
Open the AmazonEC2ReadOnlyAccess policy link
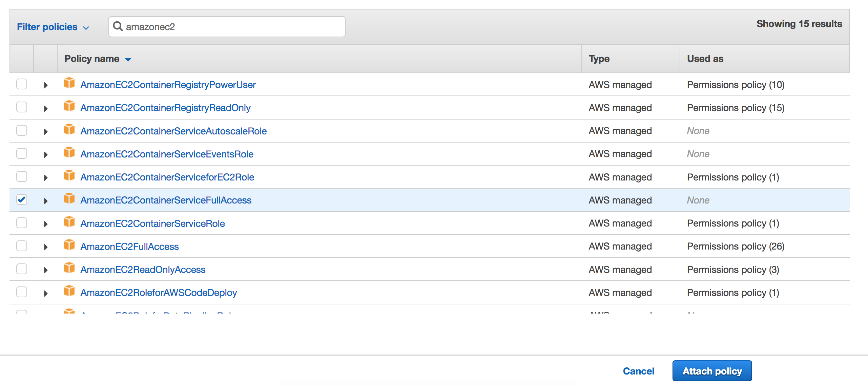[143, 270]
